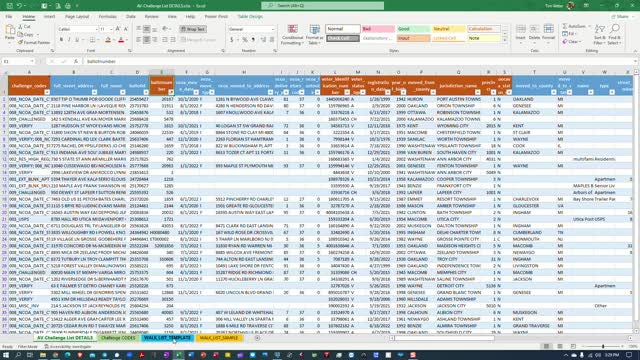Click the Orientation text rotate icon
Screen dimensions: 640x360
(165, 29)
